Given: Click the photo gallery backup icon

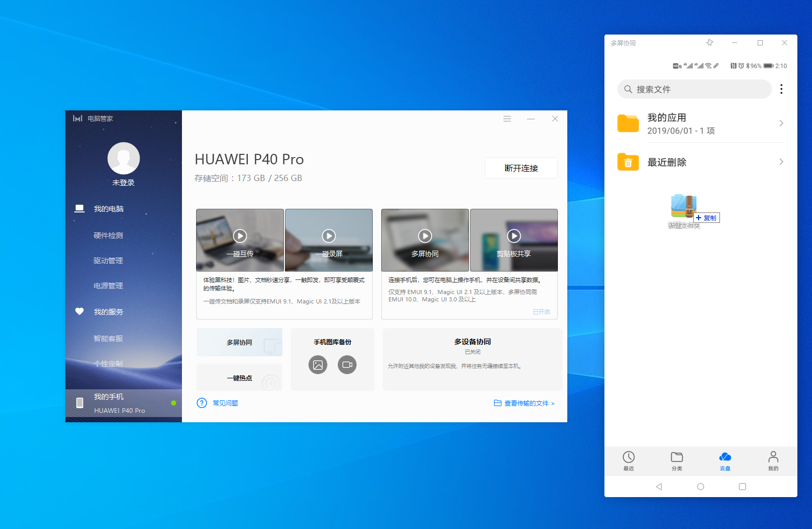Looking at the screenshot, I should (x=317, y=365).
